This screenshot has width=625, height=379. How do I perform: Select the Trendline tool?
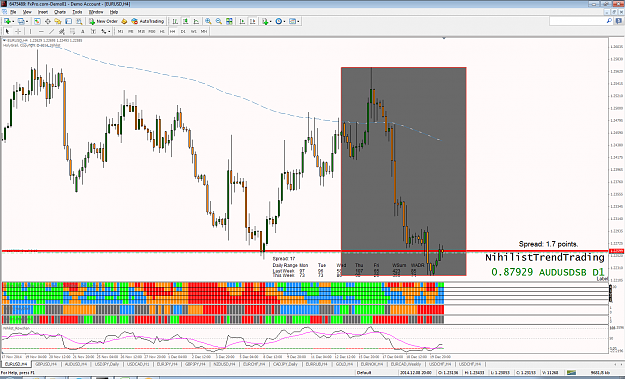pos(51,31)
